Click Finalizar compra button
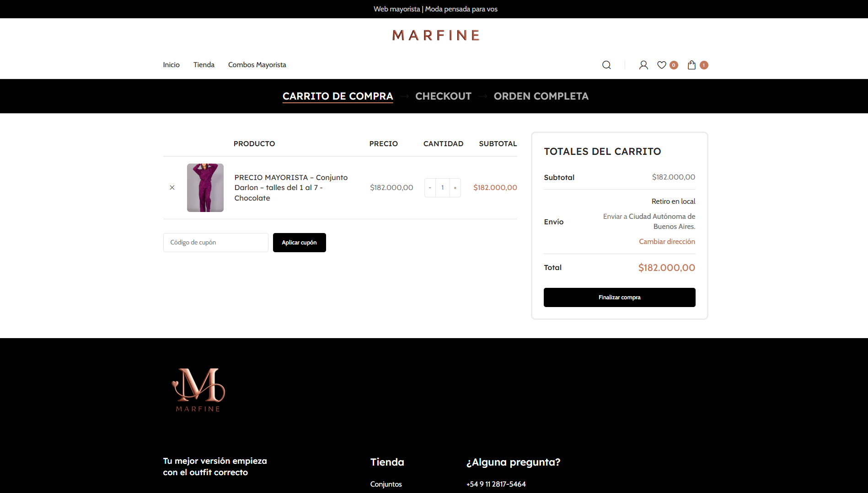 click(x=620, y=297)
